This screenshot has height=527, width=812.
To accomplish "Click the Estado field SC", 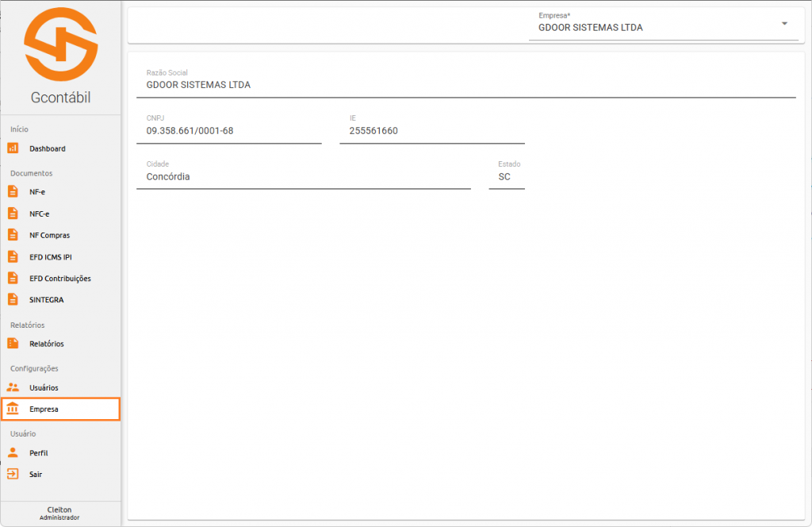I will pos(507,174).
